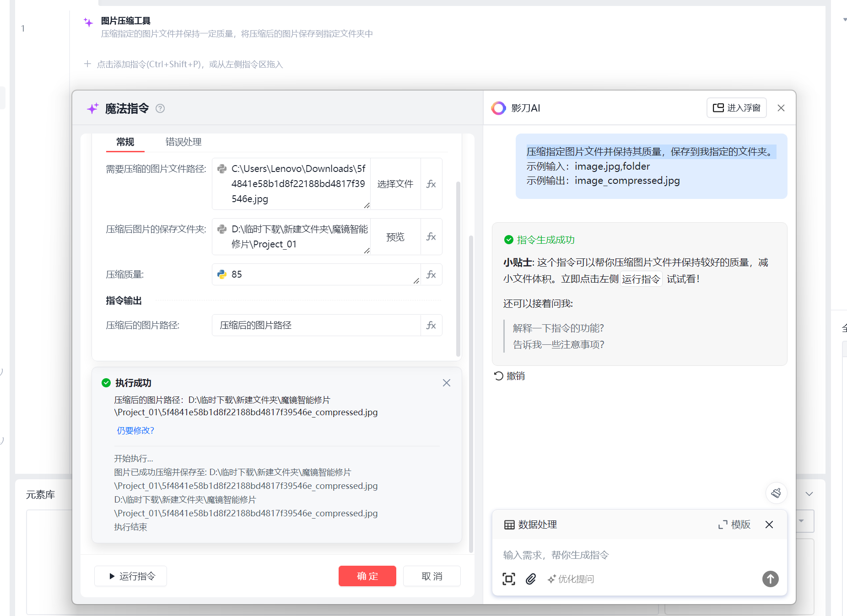Click the chevron next to 元素库 panel

pos(809,494)
